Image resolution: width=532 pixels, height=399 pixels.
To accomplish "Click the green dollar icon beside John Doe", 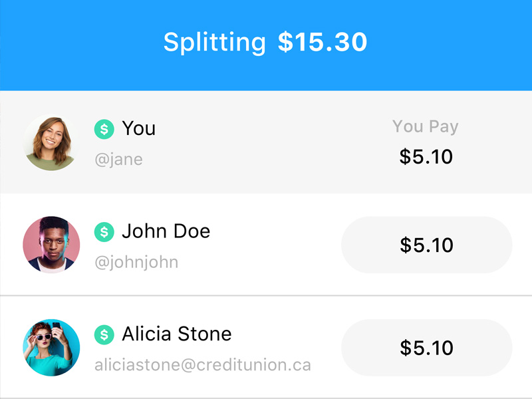I will tap(104, 232).
